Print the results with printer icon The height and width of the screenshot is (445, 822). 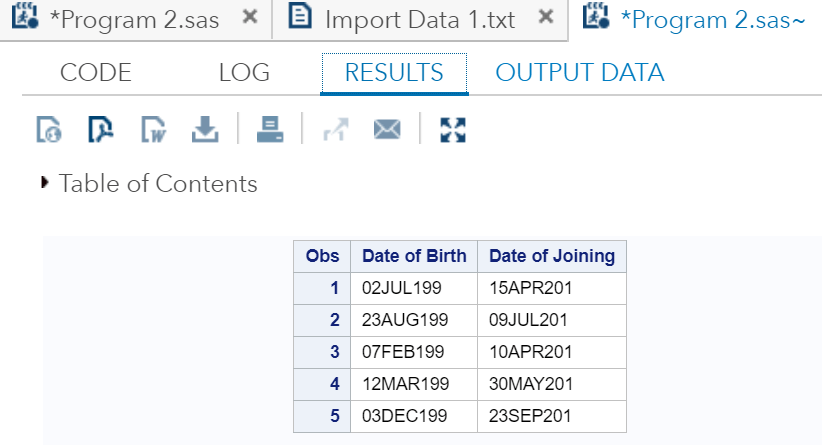click(x=270, y=129)
